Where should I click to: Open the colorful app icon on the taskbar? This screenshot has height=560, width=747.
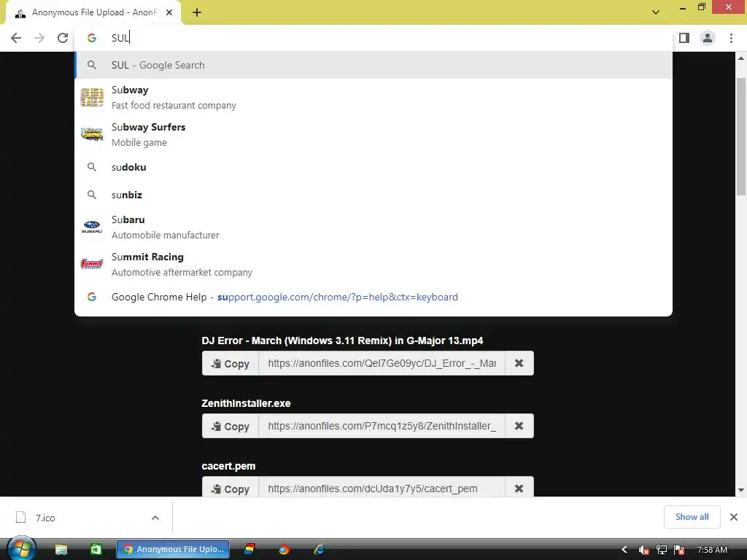[249, 550]
